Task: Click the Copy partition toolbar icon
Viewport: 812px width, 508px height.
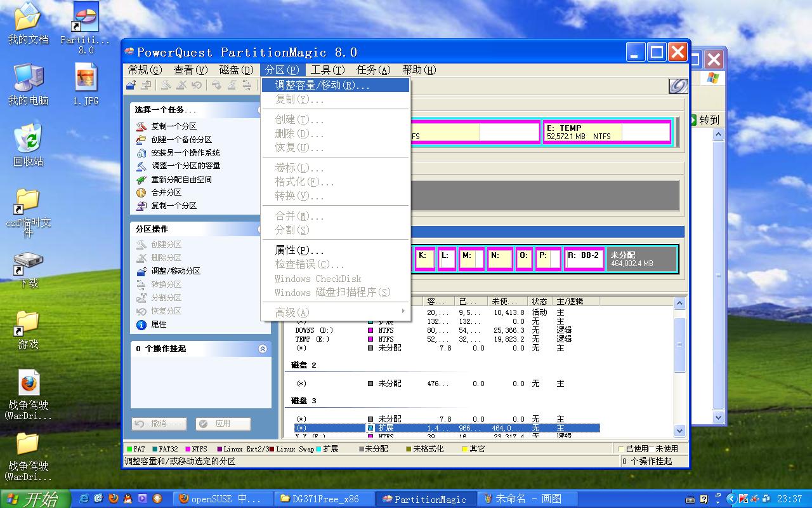Action: [x=146, y=85]
